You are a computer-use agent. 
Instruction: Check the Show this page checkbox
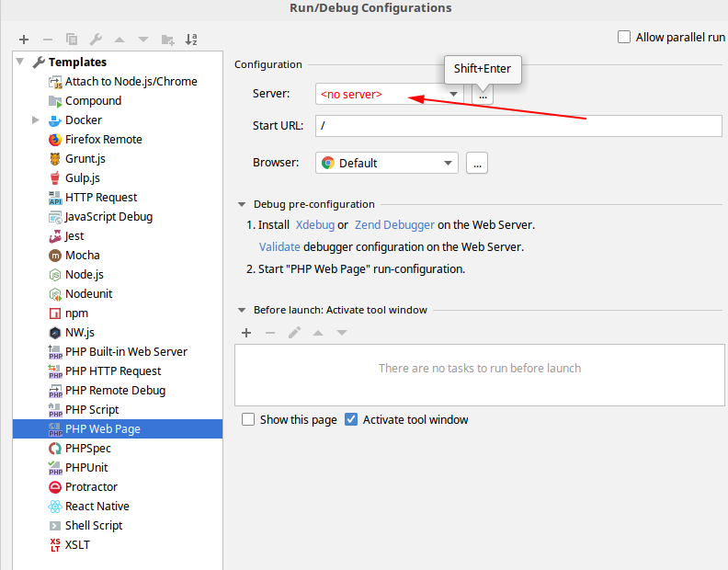[x=248, y=420]
